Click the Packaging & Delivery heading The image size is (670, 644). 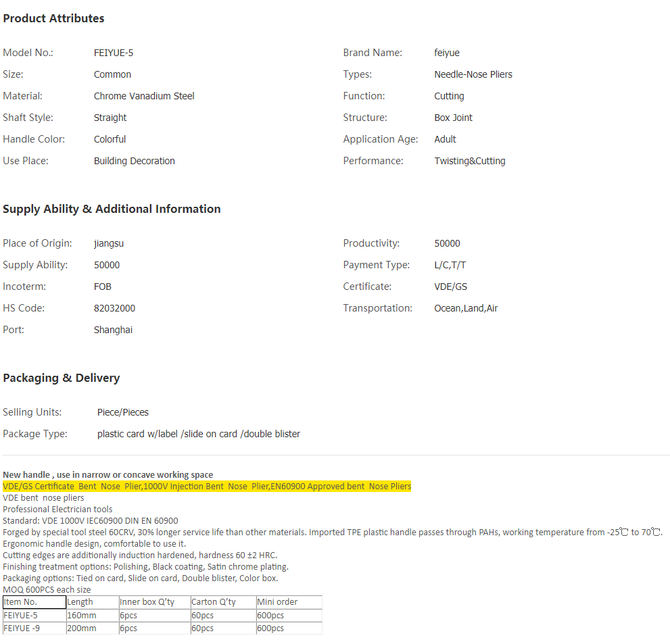point(61,378)
